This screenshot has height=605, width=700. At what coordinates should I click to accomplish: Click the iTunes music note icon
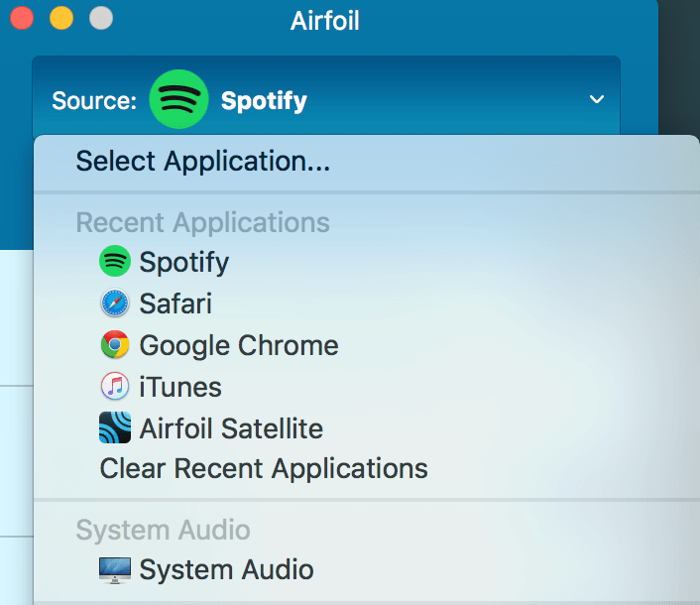pos(115,386)
